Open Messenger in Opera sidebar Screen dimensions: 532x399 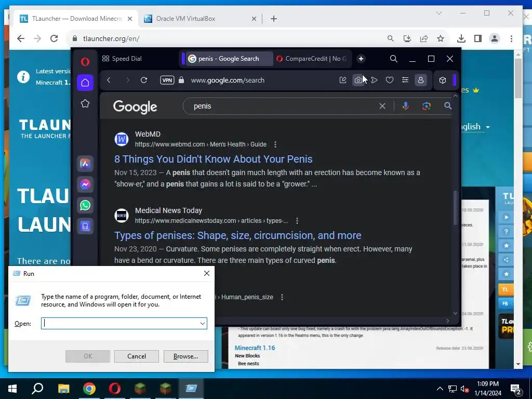pos(85,184)
